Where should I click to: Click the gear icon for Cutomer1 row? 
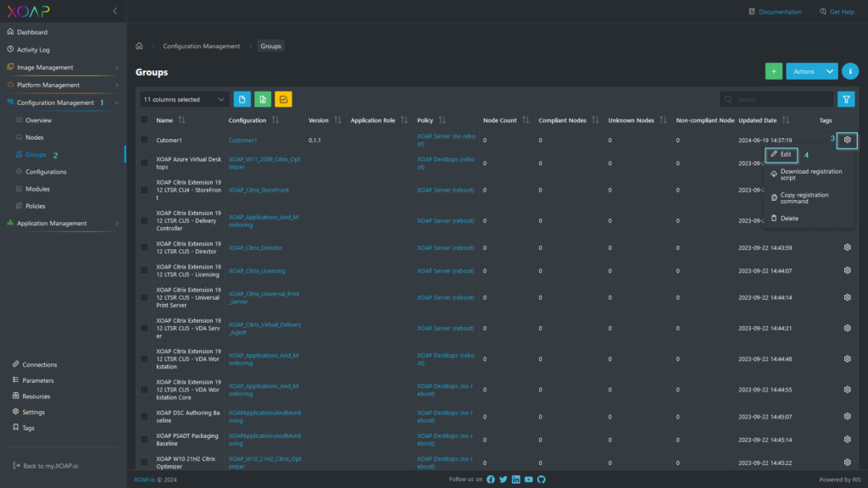847,140
